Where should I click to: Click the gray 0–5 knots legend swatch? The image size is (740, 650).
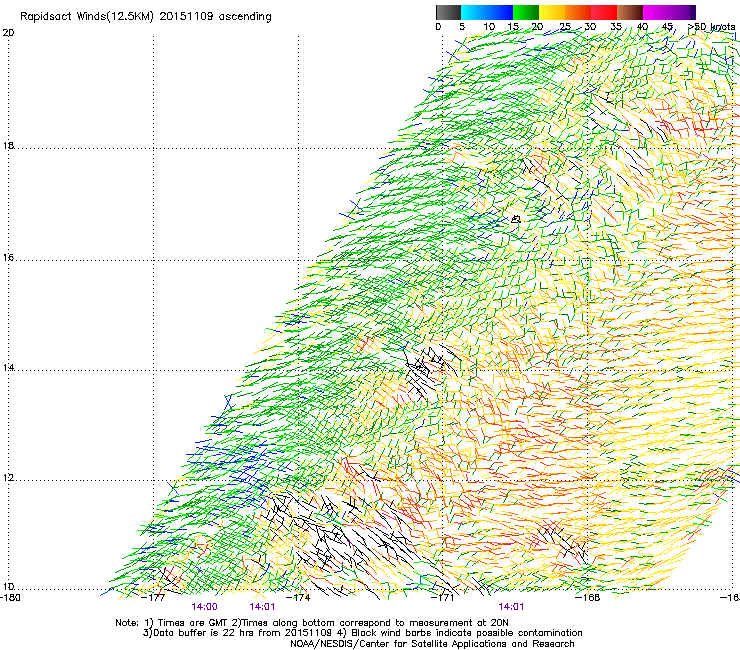[448, 12]
